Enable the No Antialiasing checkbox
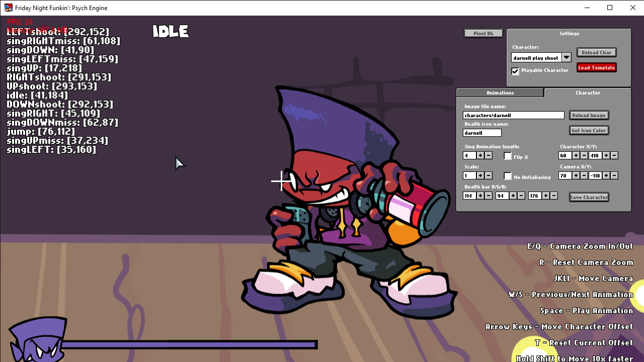The image size is (644, 362). pyautogui.click(x=508, y=176)
